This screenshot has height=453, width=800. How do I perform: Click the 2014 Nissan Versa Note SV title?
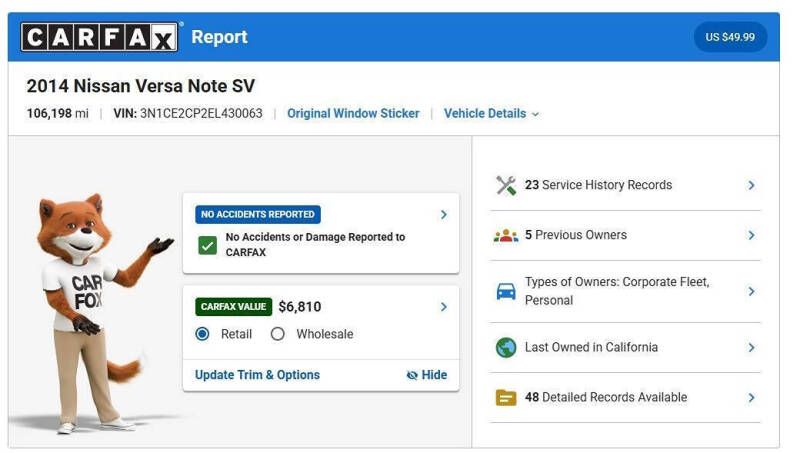pos(141,86)
